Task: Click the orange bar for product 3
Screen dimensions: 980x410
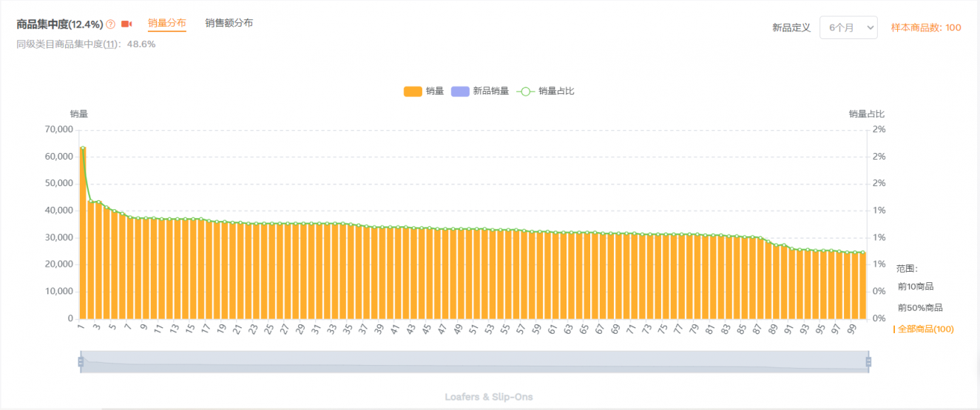Action: [x=98, y=260]
